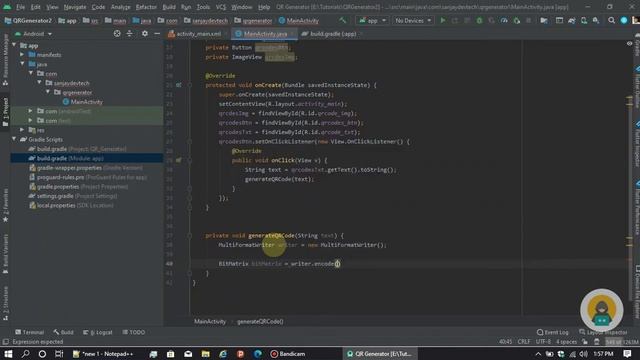Open Bandicam taskbar button
This screenshot has width=640, height=360.
point(288,354)
